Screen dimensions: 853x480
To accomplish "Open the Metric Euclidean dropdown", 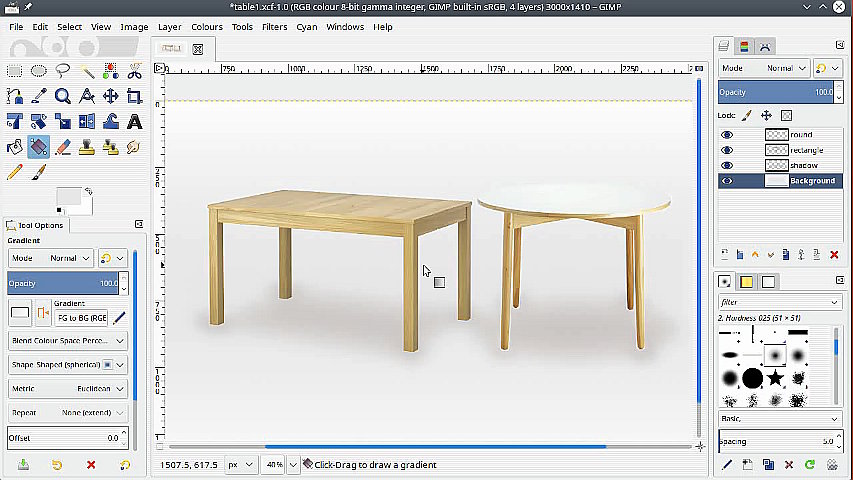I will click(x=67, y=389).
